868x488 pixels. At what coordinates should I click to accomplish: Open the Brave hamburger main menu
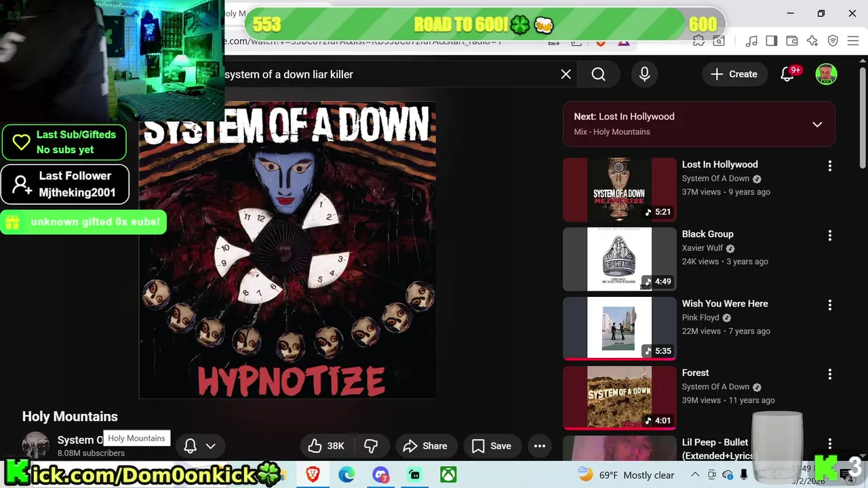click(x=853, y=41)
